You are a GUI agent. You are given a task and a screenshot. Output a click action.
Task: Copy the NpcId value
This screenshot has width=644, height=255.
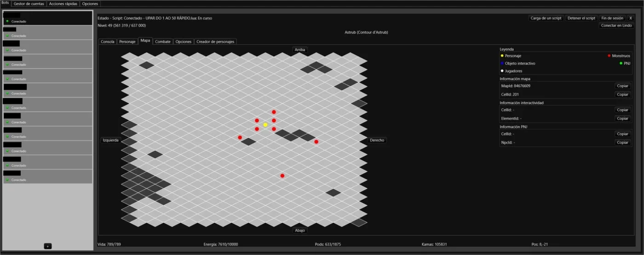pyautogui.click(x=622, y=142)
